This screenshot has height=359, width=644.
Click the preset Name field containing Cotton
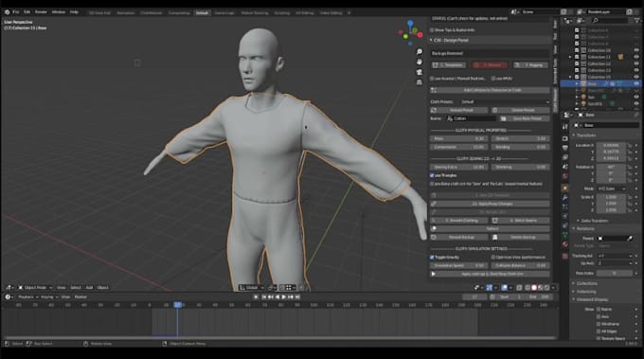point(471,118)
